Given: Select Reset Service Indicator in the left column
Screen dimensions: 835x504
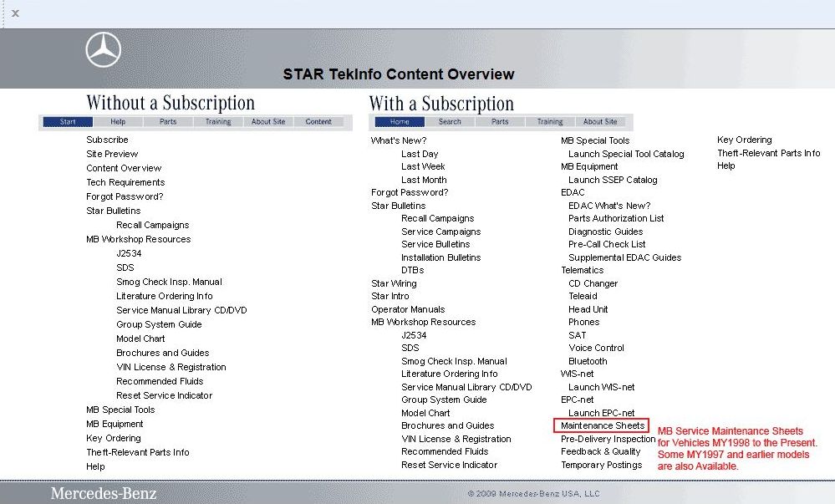Looking at the screenshot, I should [164, 395].
